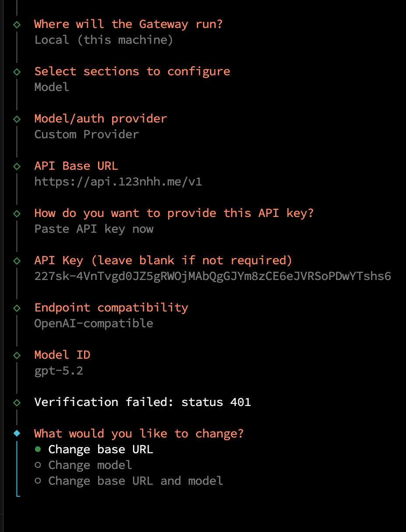Click the gpt-5.2 model ID value

[59, 371]
